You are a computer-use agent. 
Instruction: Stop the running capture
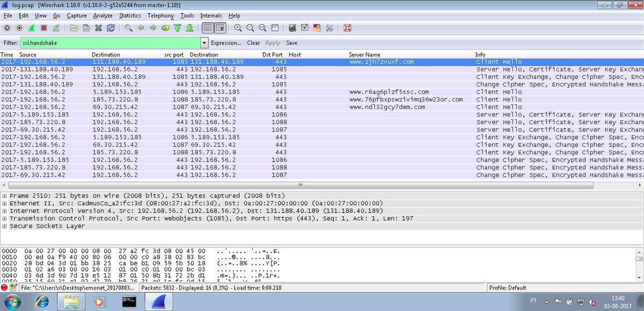point(42,27)
